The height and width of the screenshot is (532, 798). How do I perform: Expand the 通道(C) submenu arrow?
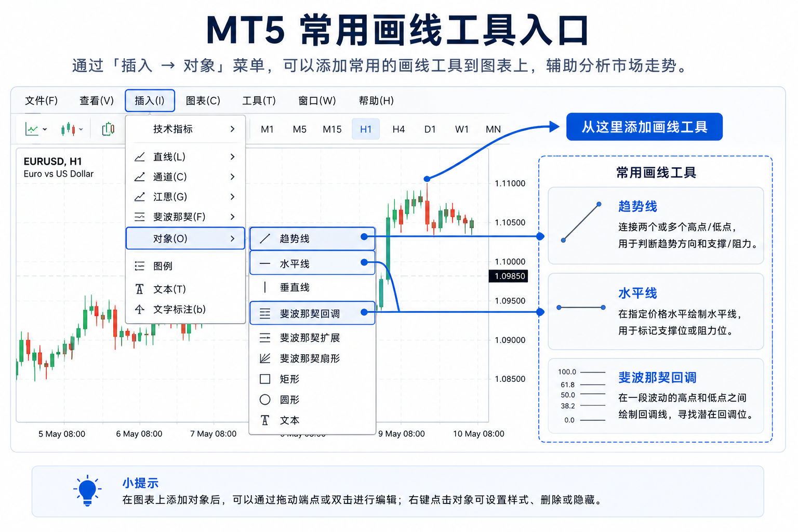coord(232,177)
